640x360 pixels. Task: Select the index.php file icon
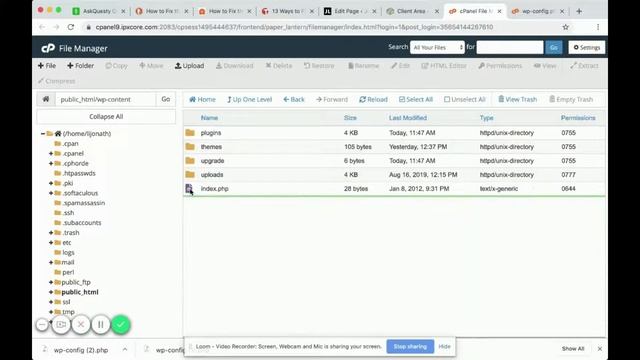(189, 189)
